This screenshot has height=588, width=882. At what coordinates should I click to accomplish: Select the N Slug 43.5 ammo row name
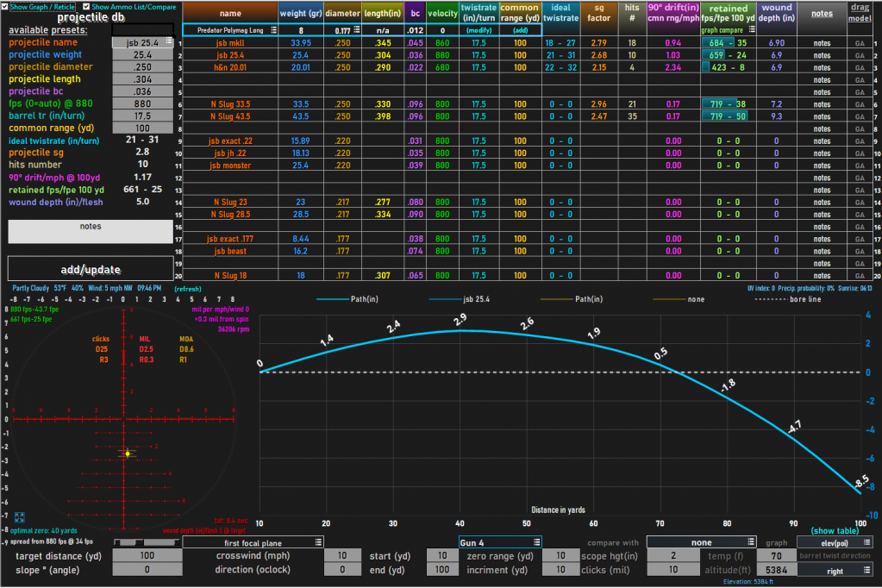(x=230, y=116)
